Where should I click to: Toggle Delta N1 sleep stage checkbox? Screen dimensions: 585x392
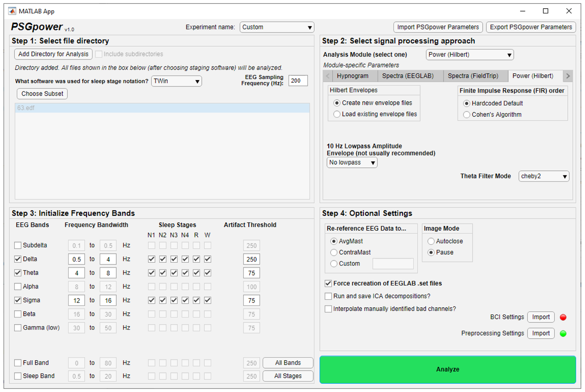click(x=152, y=259)
